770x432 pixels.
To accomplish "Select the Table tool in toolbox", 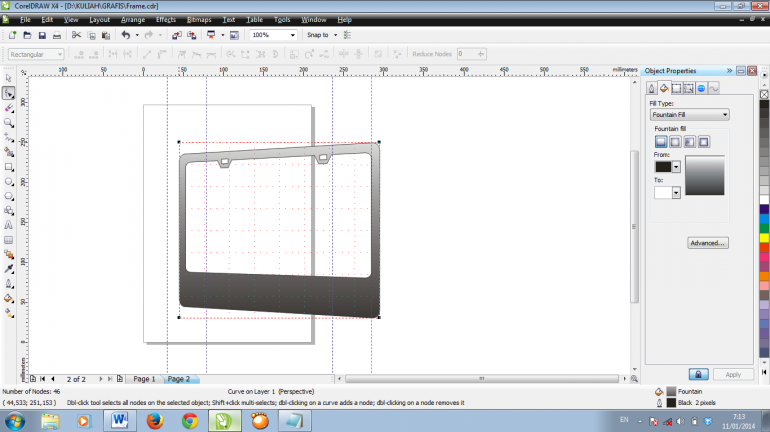I will coord(8,240).
